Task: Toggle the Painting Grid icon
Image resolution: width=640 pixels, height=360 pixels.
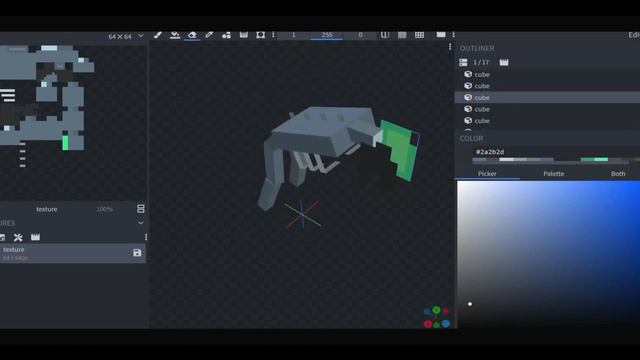Action: pyautogui.click(x=419, y=35)
